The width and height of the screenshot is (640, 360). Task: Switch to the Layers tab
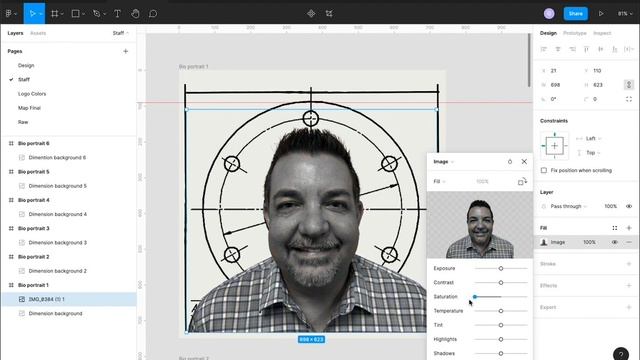point(15,33)
